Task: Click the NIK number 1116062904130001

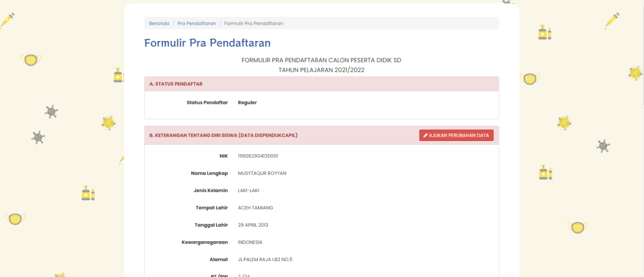Action: [x=258, y=155]
